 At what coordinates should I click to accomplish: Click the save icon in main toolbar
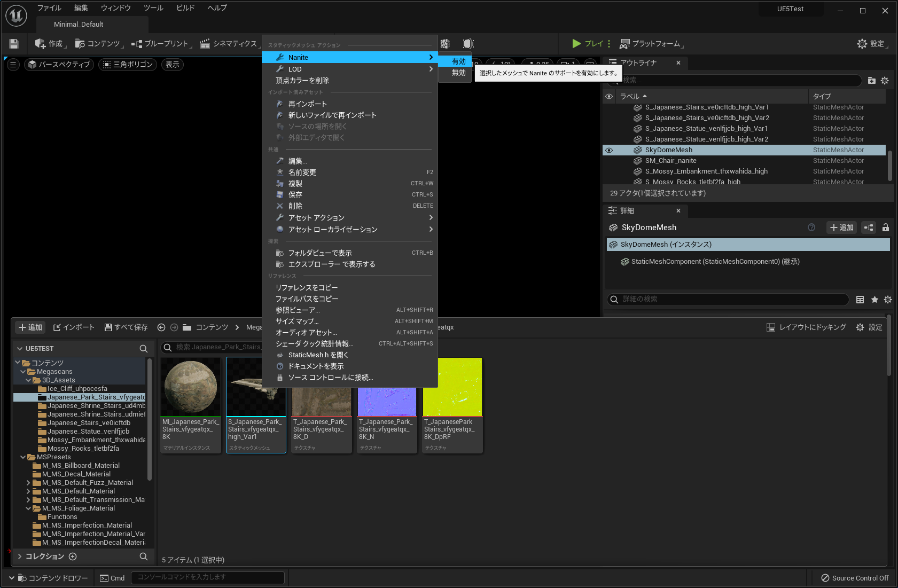14,44
